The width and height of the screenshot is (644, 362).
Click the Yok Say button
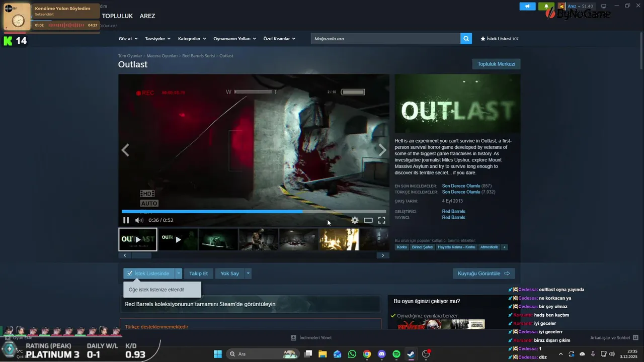pos(230,274)
